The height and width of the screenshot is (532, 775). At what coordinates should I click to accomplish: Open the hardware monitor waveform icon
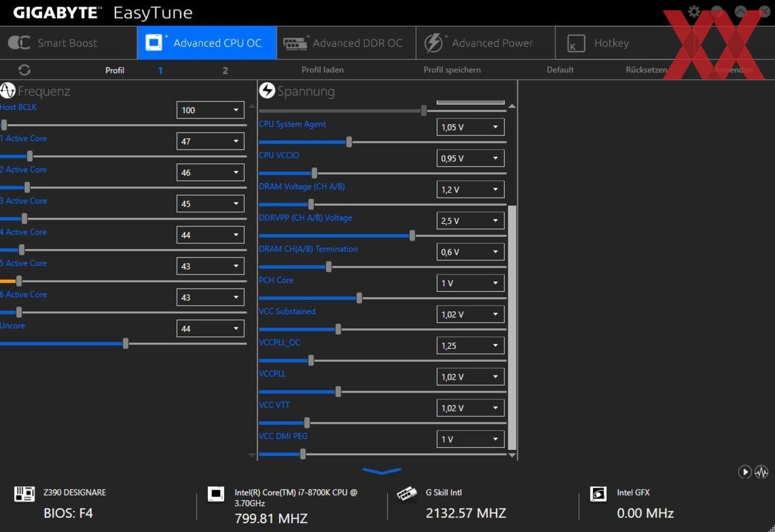pyautogui.click(x=761, y=472)
